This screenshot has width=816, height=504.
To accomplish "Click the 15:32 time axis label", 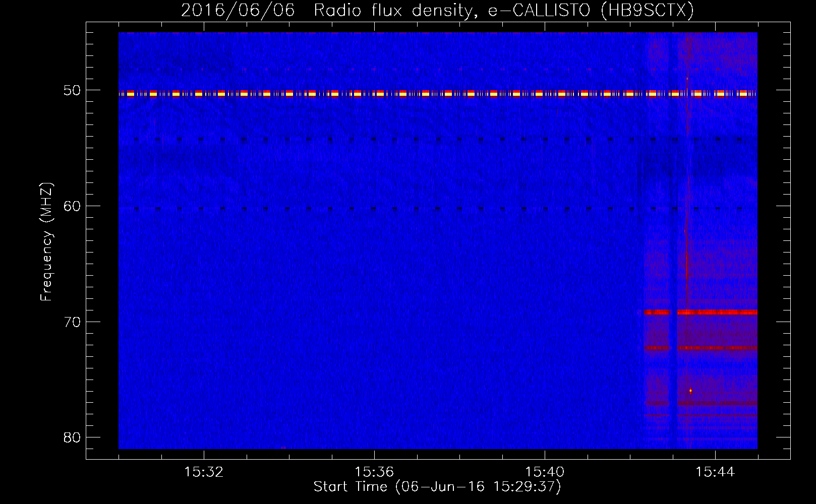I will pos(204,472).
